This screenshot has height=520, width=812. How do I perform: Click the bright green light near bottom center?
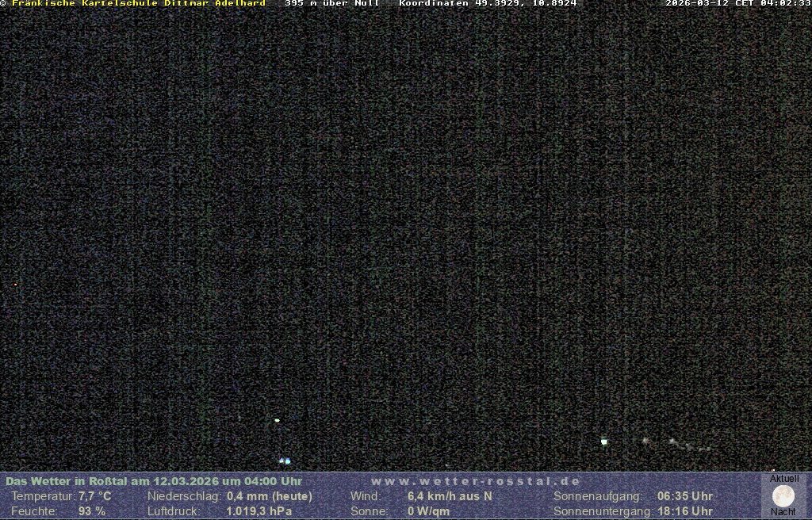(277, 420)
